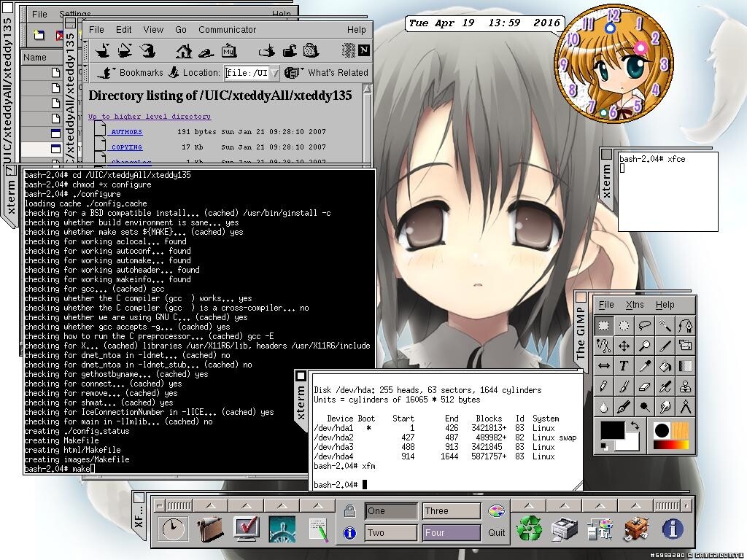Open the recycle bin icon on XFce panel
Screen dimensions: 747x560
(x=529, y=528)
